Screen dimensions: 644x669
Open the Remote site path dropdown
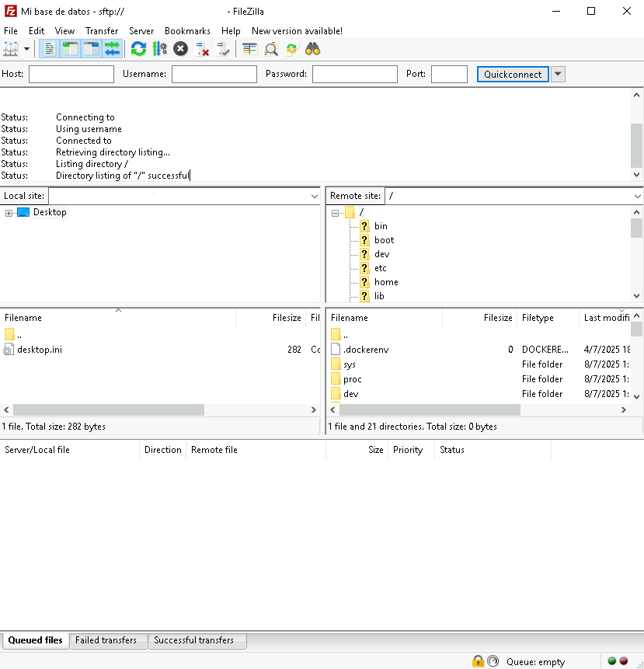click(x=637, y=197)
